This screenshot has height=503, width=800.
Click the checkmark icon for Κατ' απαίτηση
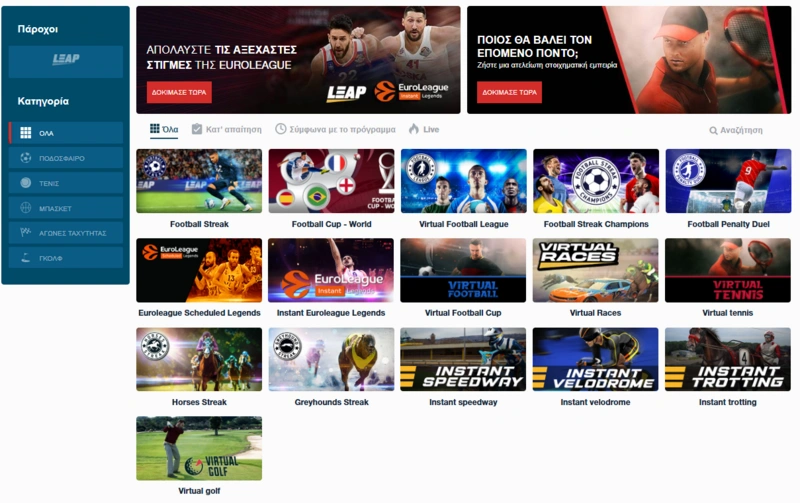(197, 129)
